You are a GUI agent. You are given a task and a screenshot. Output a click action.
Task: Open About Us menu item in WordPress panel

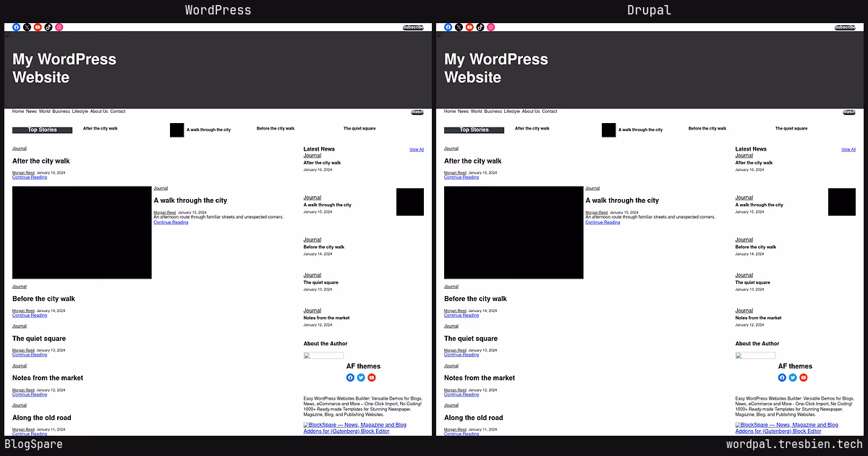[99, 111]
